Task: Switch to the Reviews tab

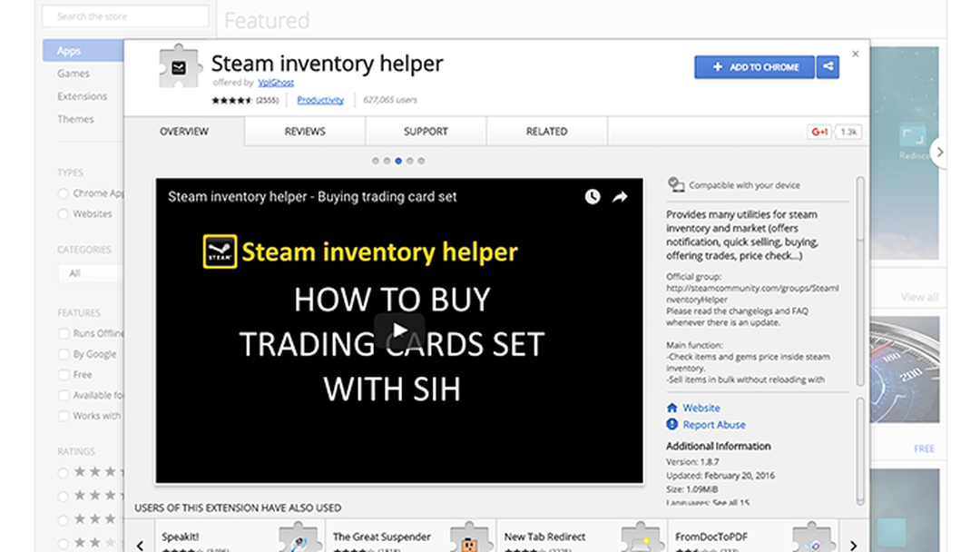Action: pos(305,132)
